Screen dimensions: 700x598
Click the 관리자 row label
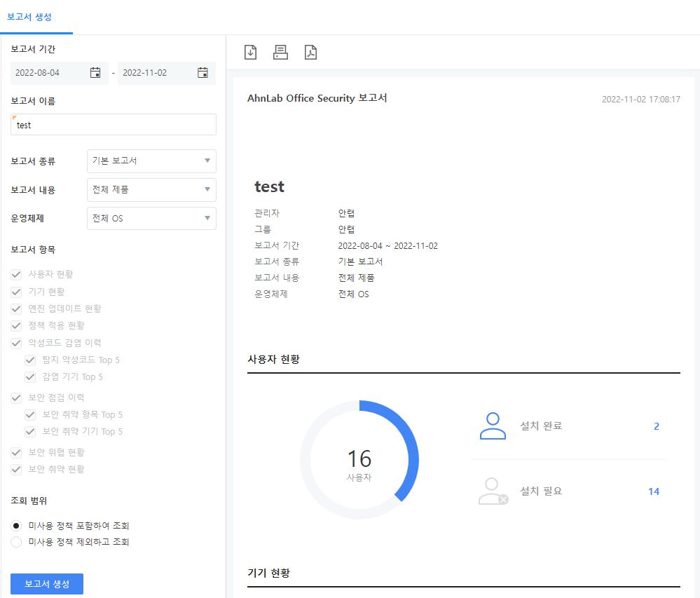coord(267,214)
